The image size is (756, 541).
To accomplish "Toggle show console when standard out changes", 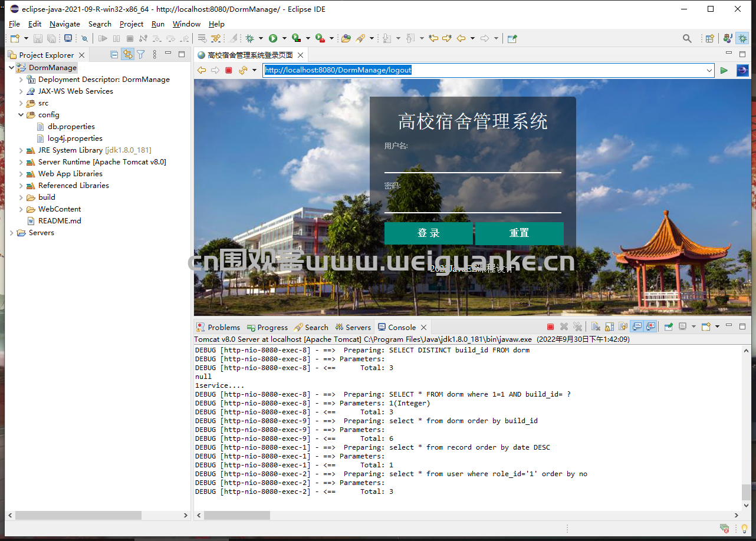I will pos(637,326).
